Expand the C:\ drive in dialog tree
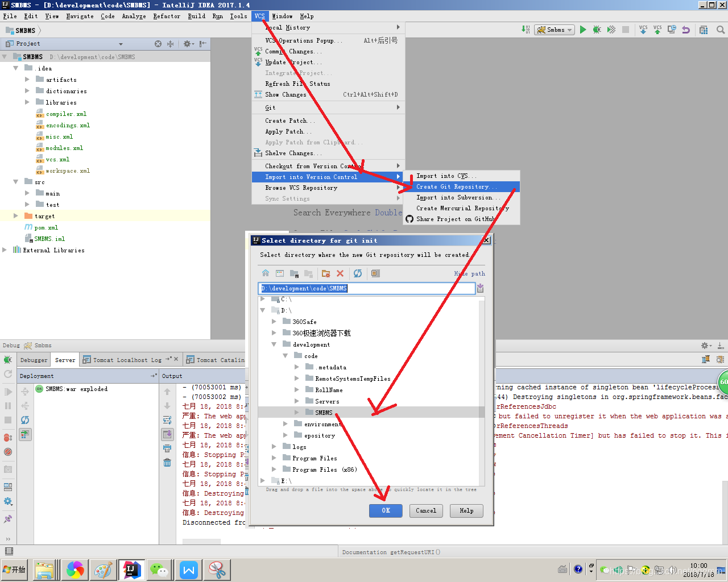This screenshot has height=582, width=728. (x=263, y=299)
